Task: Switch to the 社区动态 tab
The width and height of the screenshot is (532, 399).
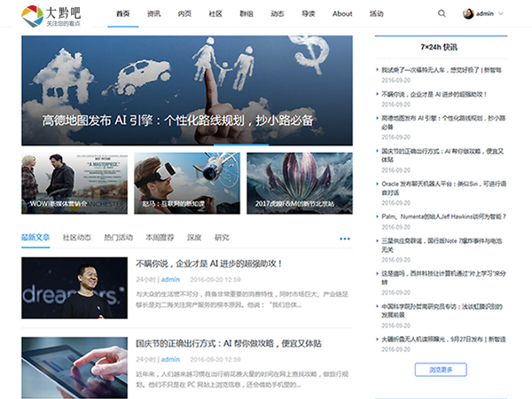Action: tap(77, 238)
